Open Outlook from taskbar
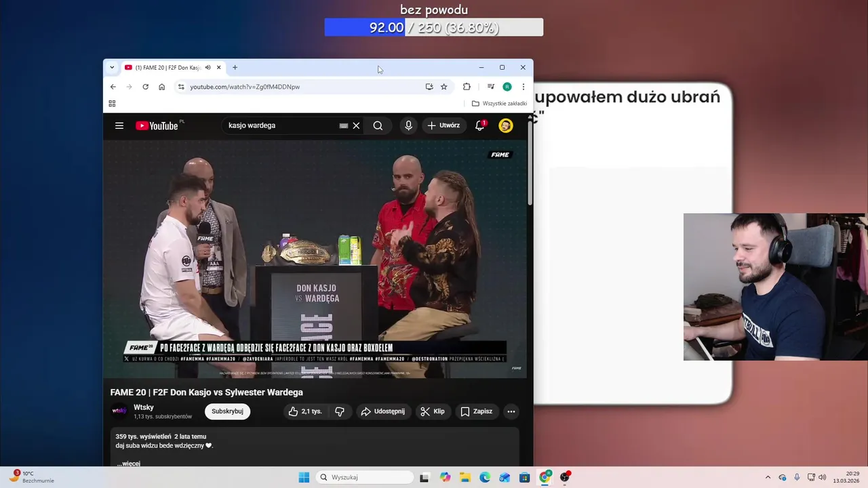 tap(505, 477)
